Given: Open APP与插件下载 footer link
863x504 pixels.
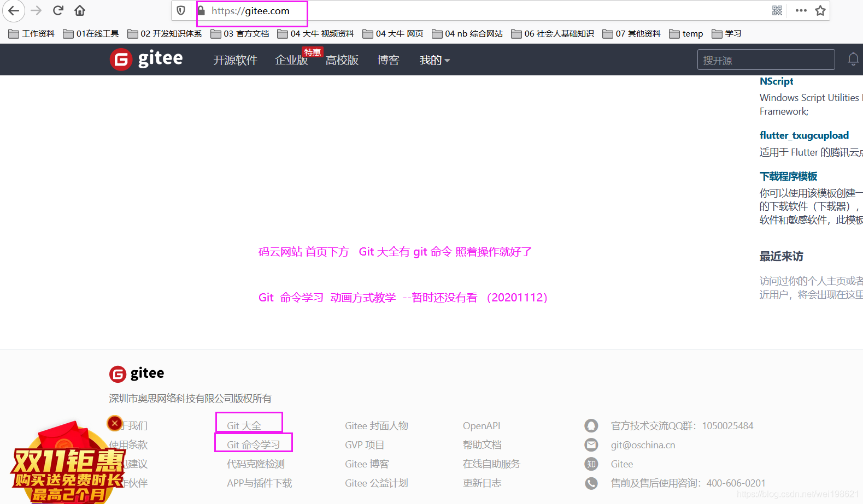Looking at the screenshot, I should [x=260, y=483].
